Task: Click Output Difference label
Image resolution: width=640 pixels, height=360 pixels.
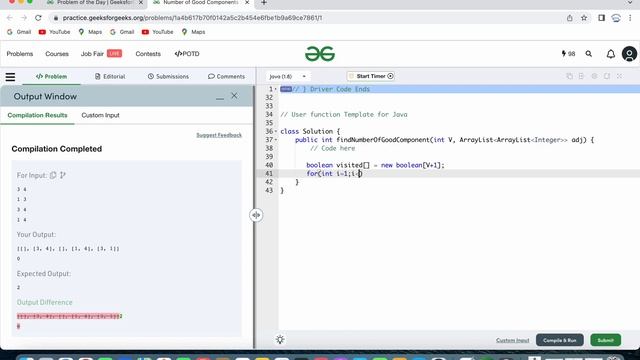Action: click(44, 302)
